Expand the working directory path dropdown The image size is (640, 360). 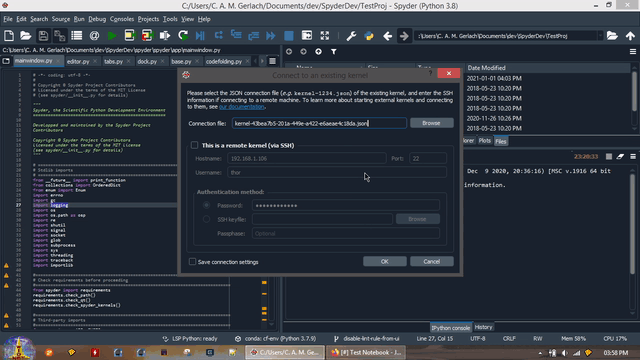click(x=600, y=36)
